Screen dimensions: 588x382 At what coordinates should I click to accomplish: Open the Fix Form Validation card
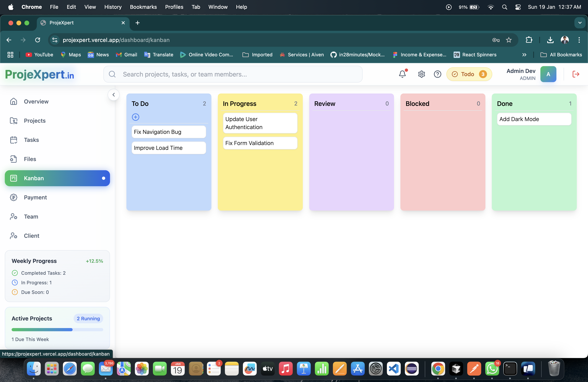pyautogui.click(x=260, y=143)
